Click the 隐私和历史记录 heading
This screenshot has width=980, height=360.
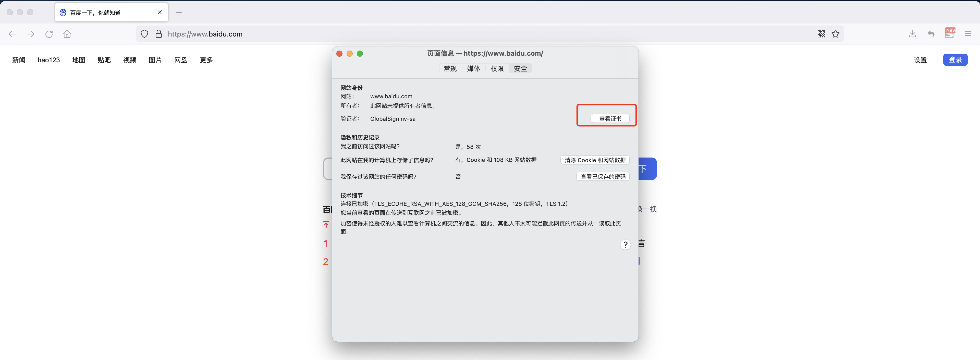click(x=360, y=137)
